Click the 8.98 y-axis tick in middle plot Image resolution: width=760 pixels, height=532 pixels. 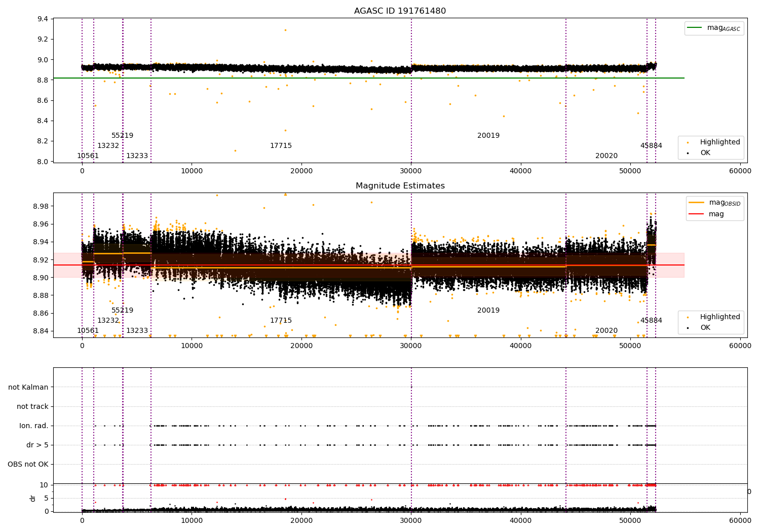click(41, 206)
